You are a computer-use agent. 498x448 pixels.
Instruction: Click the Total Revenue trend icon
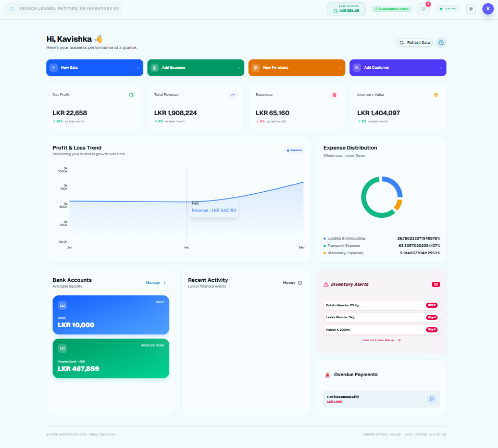(233, 95)
